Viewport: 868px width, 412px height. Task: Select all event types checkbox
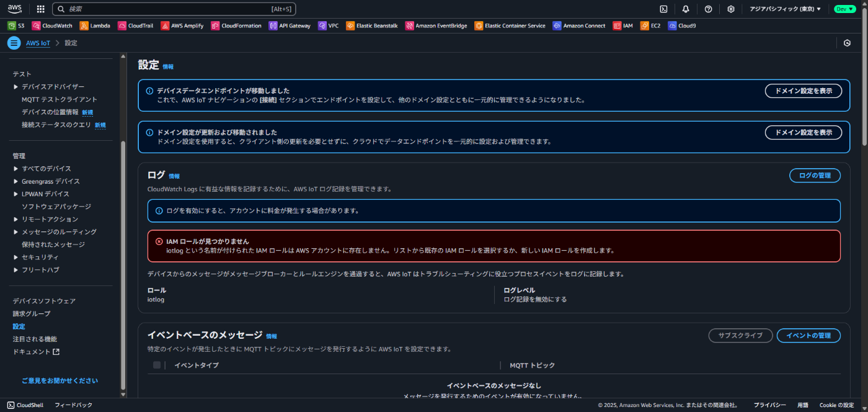click(157, 365)
